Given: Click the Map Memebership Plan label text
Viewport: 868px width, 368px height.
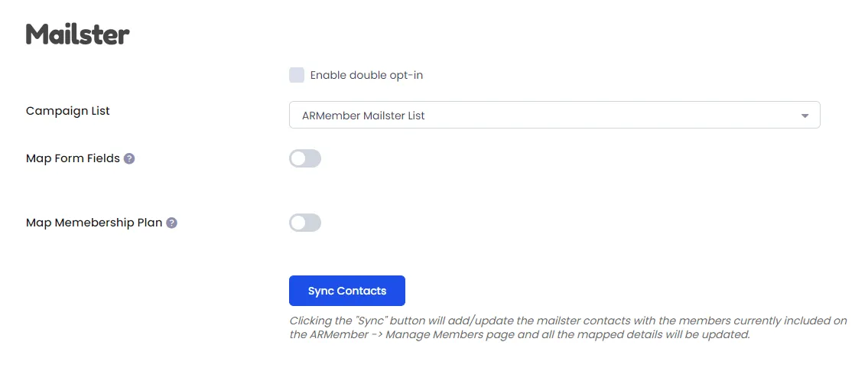Looking at the screenshot, I should (x=94, y=223).
